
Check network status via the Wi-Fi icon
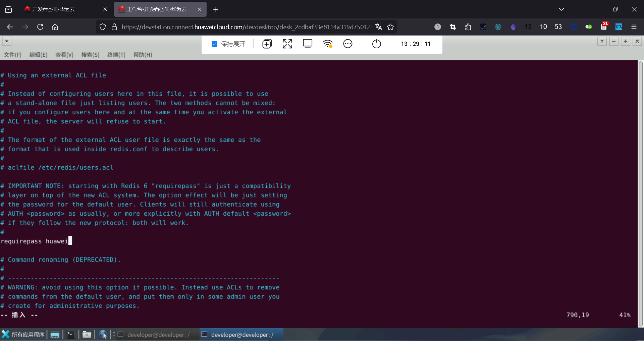(328, 44)
